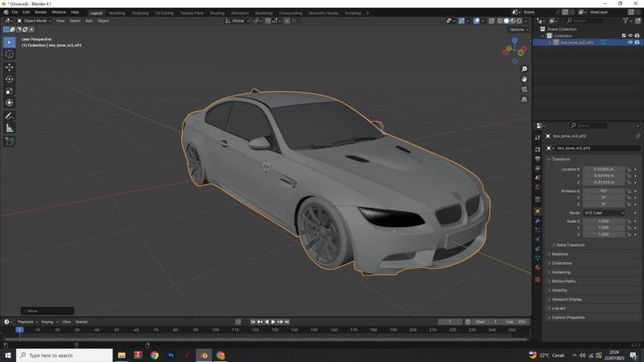Activate the Cursor tool

9,54
